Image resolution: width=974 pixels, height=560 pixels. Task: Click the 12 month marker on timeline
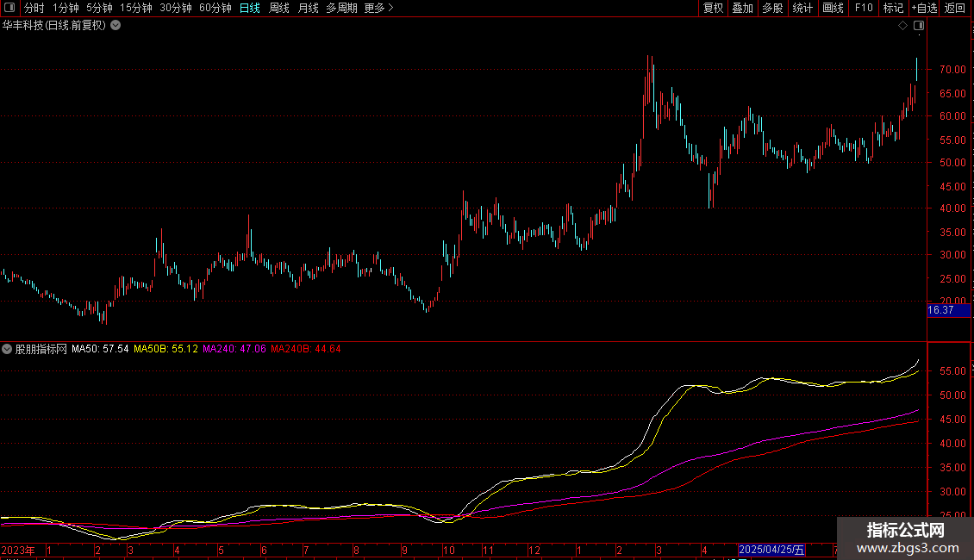(x=534, y=550)
